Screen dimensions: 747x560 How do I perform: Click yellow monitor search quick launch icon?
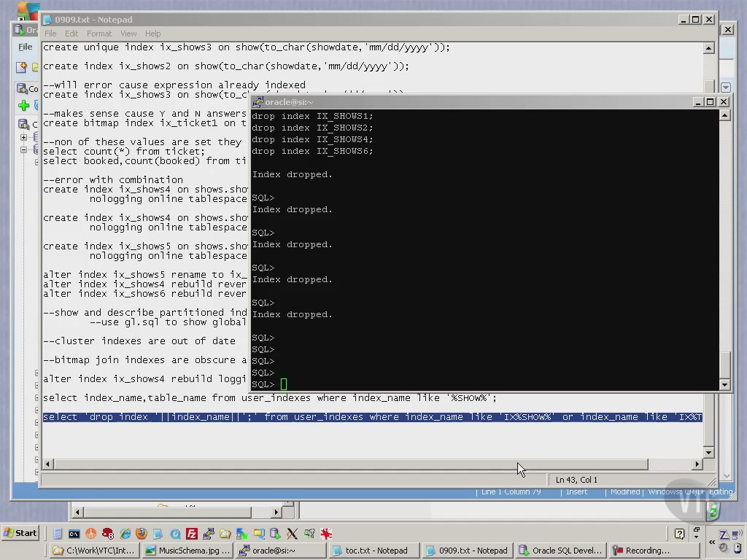[259, 534]
